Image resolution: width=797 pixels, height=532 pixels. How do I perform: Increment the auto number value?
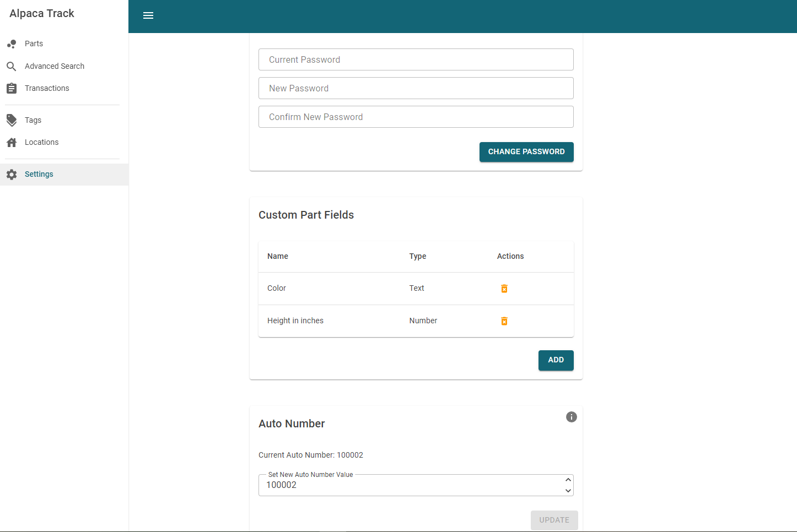point(568,480)
